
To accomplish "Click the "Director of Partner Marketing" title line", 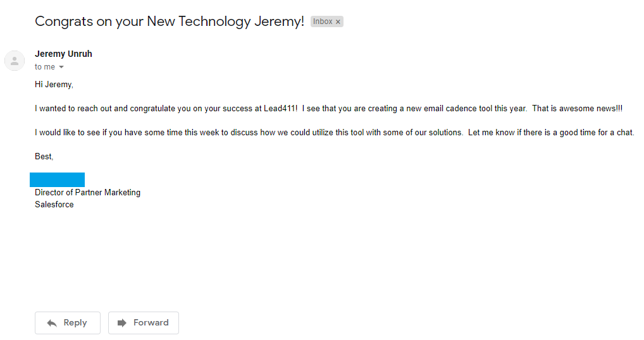I will [87, 192].
